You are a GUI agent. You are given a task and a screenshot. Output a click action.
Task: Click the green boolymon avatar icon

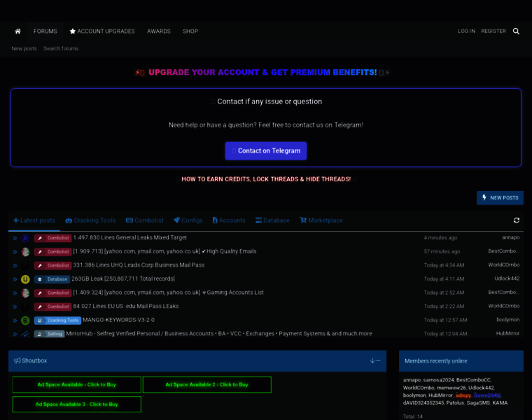(25, 321)
